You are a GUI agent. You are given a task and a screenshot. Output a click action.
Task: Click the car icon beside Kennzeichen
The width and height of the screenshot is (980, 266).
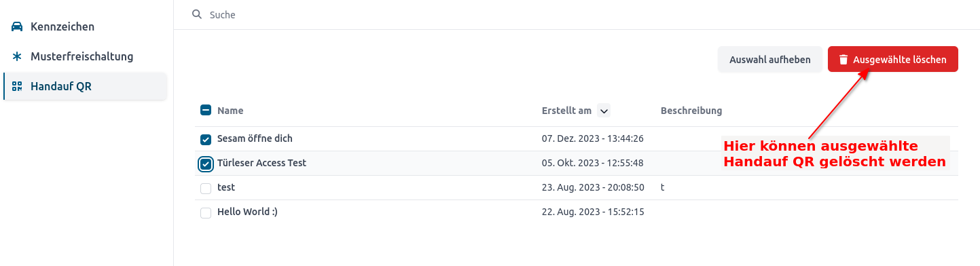pos(18,26)
